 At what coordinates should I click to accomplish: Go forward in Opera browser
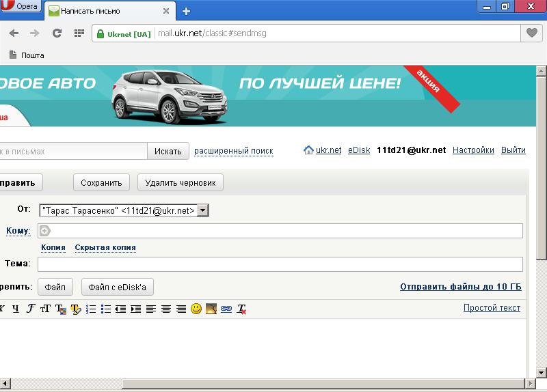tap(35, 33)
